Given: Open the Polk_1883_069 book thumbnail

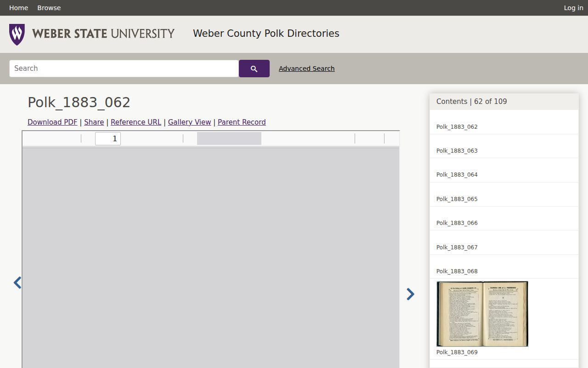Looking at the screenshot, I should 482,314.
